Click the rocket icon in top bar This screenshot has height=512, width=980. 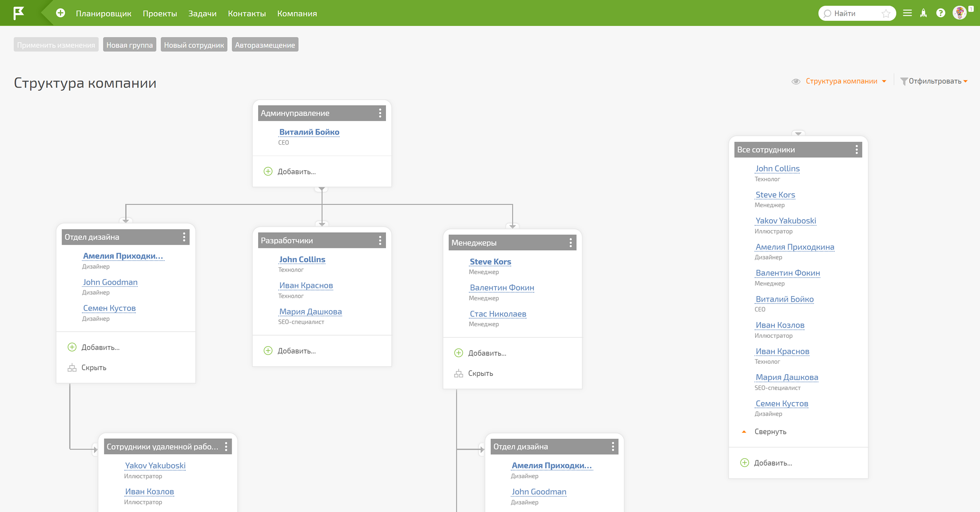coord(923,13)
